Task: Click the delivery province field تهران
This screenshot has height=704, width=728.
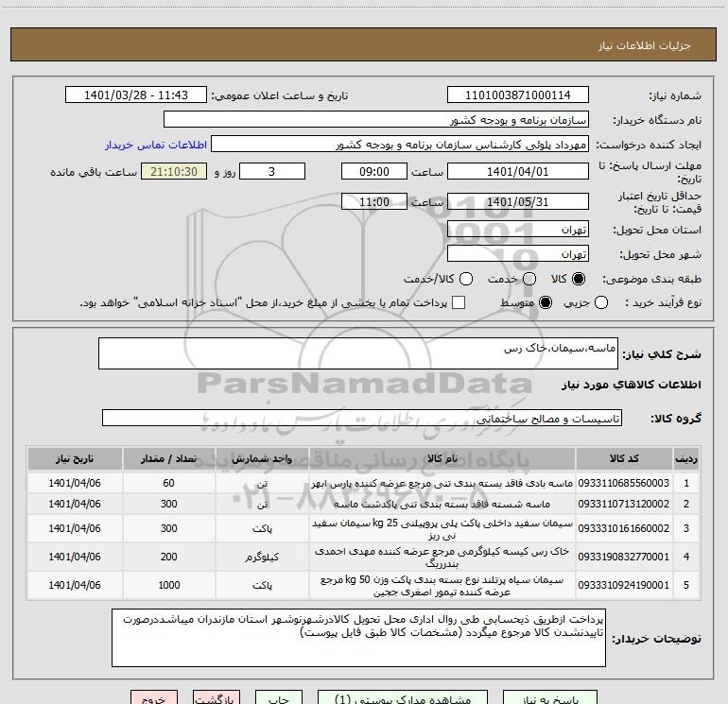Action: pyautogui.click(x=518, y=230)
